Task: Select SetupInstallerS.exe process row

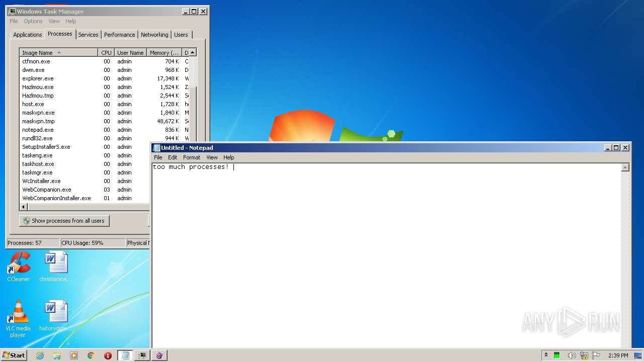Action: [85, 147]
